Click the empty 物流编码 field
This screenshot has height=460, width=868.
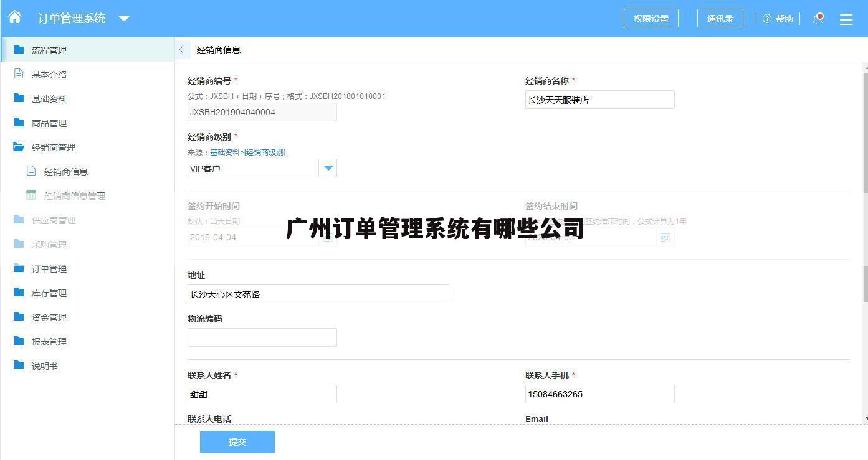click(262, 337)
